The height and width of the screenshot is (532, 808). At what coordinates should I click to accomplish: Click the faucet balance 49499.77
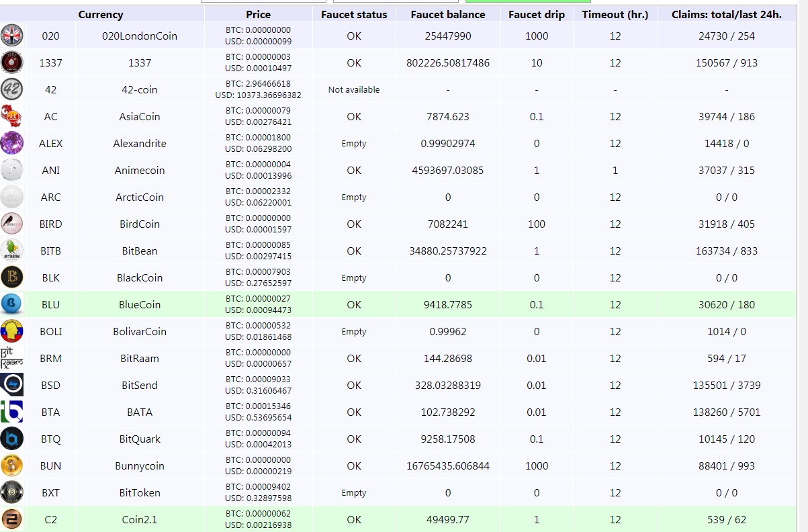(x=448, y=519)
